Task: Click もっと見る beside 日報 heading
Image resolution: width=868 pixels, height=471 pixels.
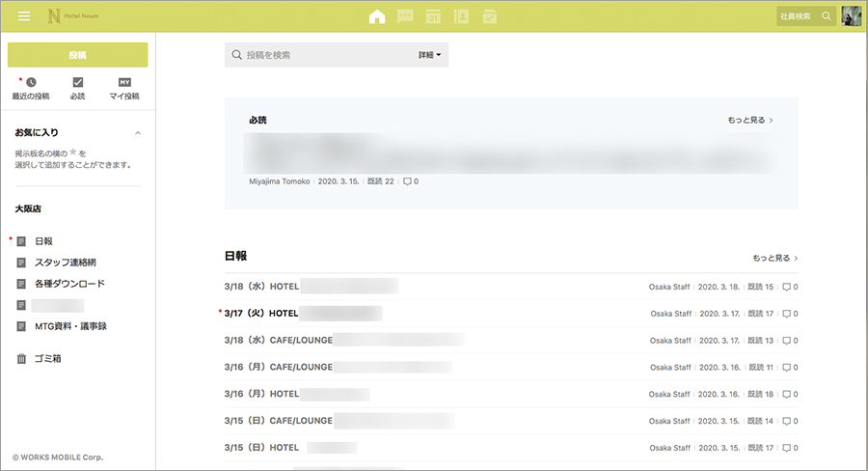Action: click(x=775, y=259)
